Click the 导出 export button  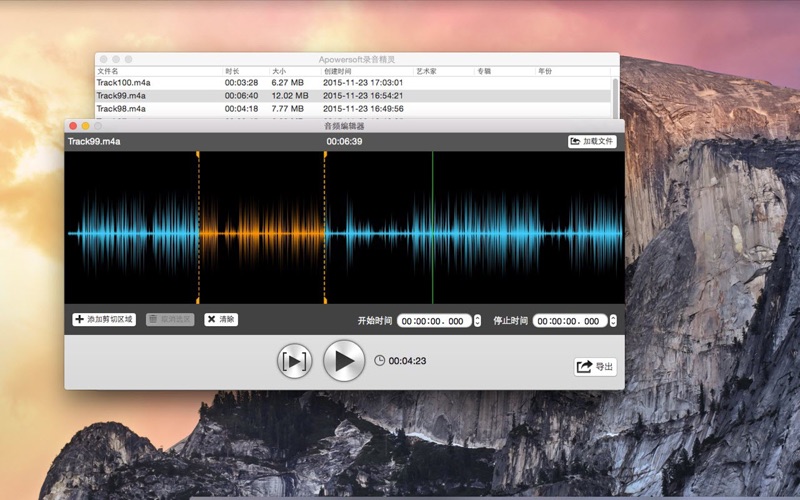click(595, 367)
